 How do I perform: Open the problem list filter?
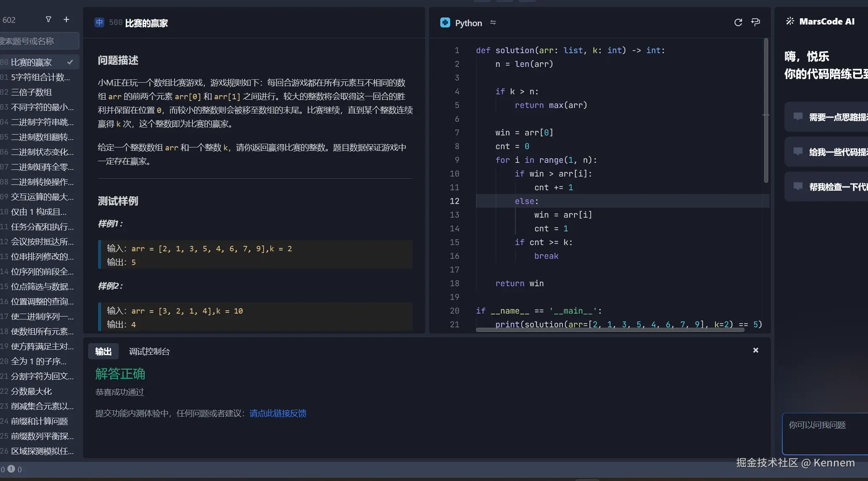pyautogui.click(x=49, y=20)
